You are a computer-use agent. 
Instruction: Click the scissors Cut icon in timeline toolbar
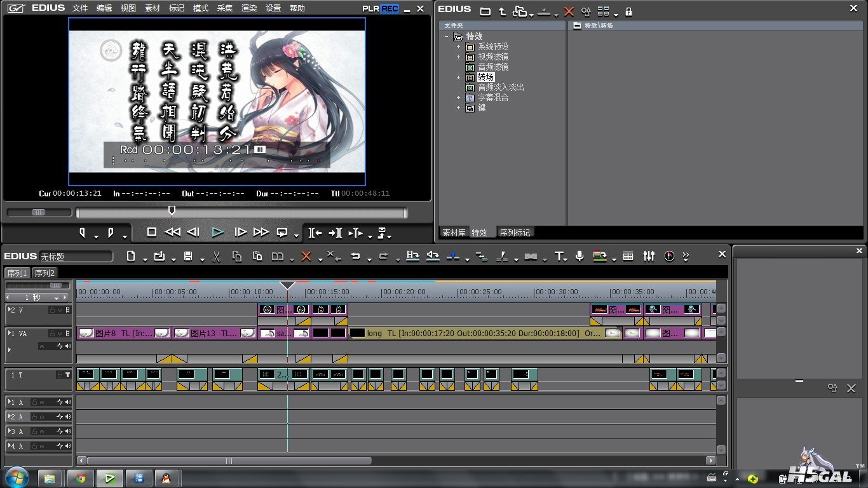pos(216,256)
